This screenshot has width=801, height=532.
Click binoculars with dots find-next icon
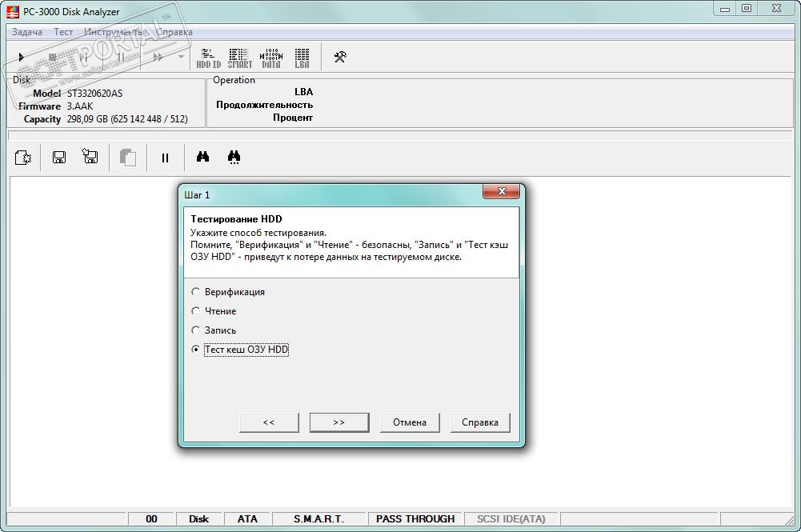click(234, 158)
